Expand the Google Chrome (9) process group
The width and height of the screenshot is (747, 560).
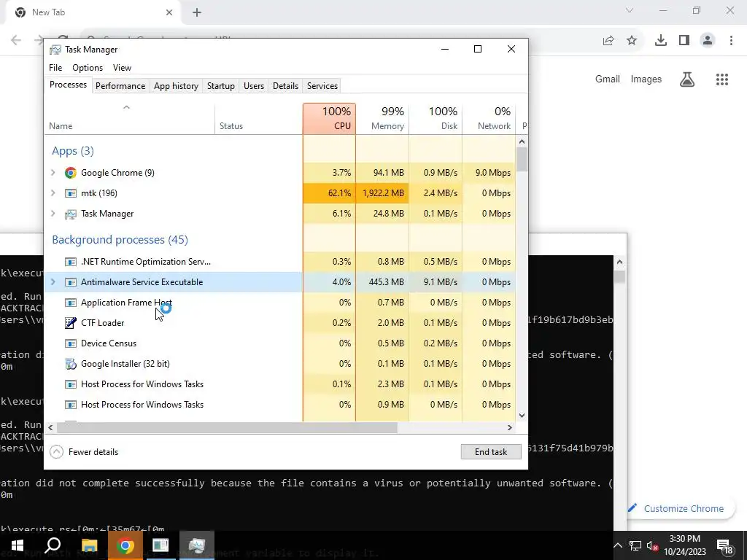click(x=53, y=173)
